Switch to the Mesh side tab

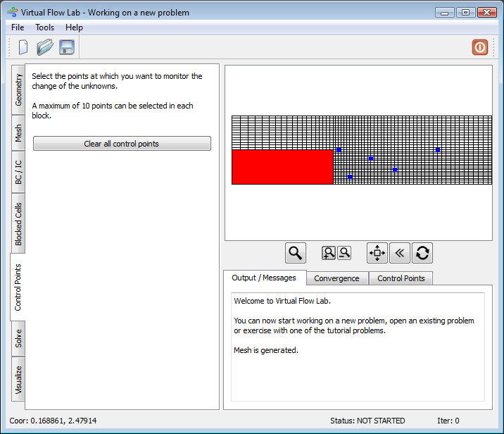click(18, 133)
